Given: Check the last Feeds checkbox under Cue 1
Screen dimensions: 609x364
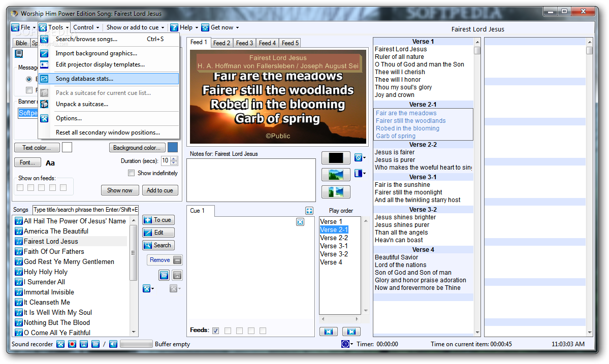Looking at the screenshot, I should click(263, 330).
